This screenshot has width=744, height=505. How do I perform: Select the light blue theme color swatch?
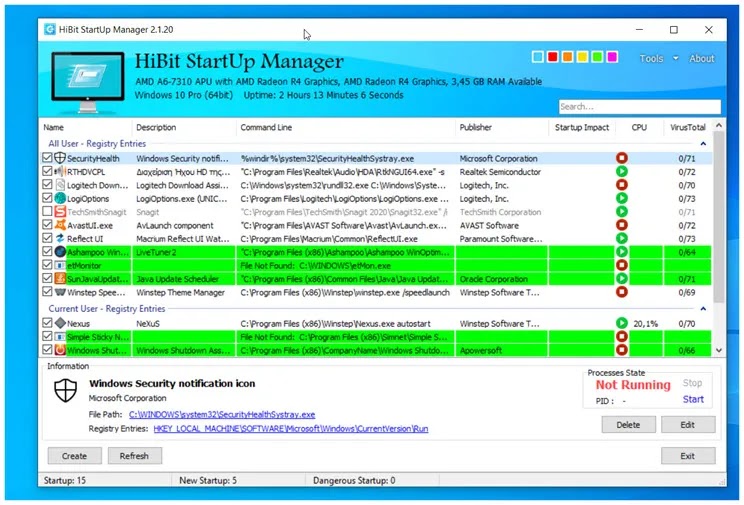(x=538, y=57)
